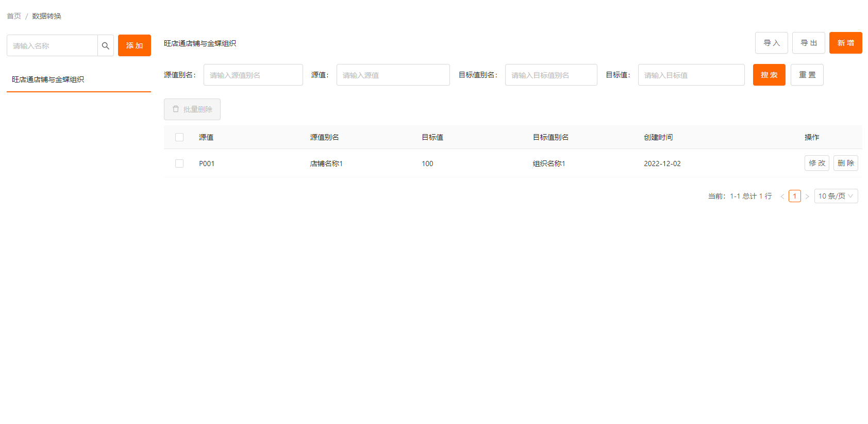The height and width of the screenshot is (424, 868).
Task: Edit the P001 row with 修改
Action: pos(816,163)
